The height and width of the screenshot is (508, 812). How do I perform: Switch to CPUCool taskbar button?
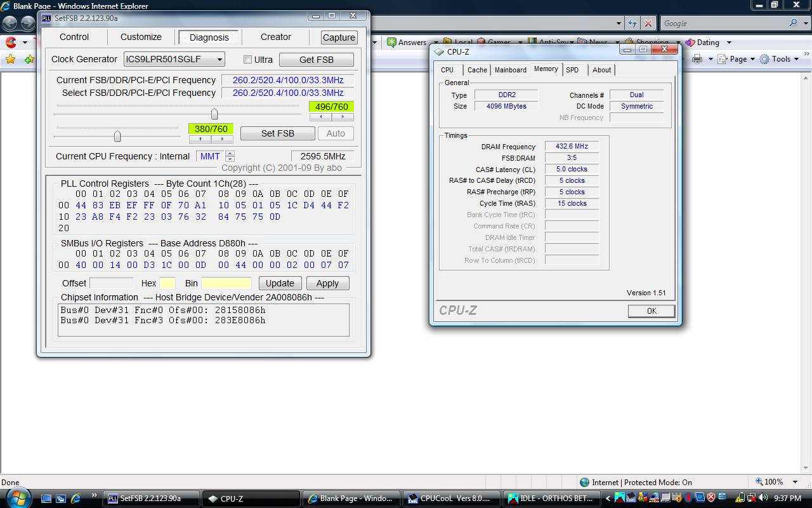coord(451,498)
